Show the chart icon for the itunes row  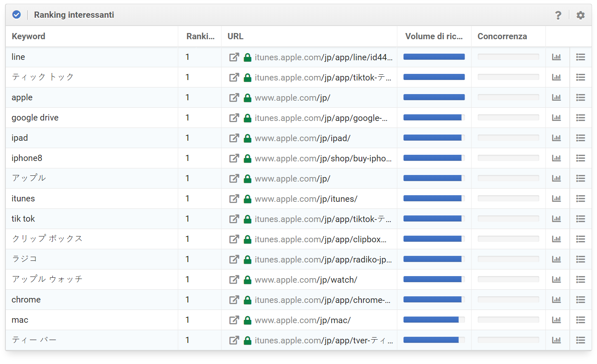557,199
